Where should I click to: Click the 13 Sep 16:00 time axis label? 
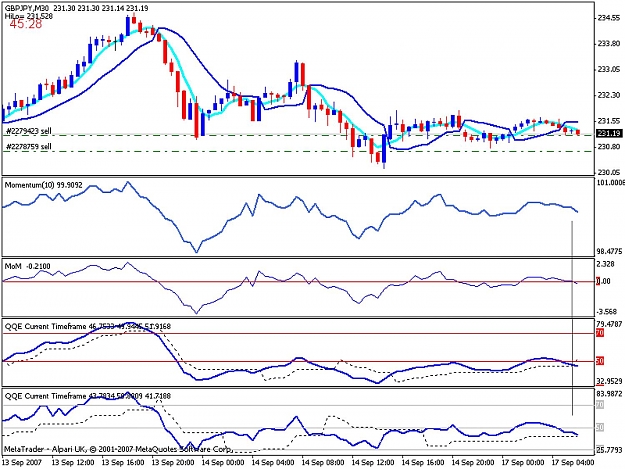point(123,462)
